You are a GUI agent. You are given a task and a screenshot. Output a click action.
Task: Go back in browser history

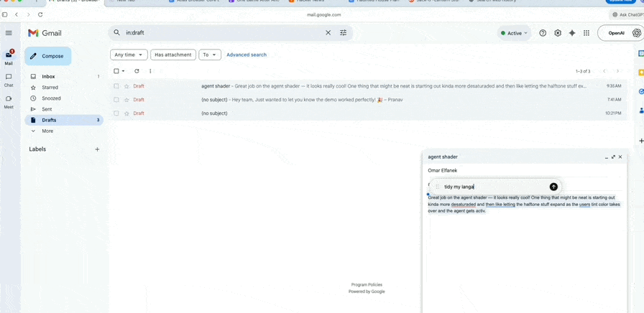[x=16, y=15]
